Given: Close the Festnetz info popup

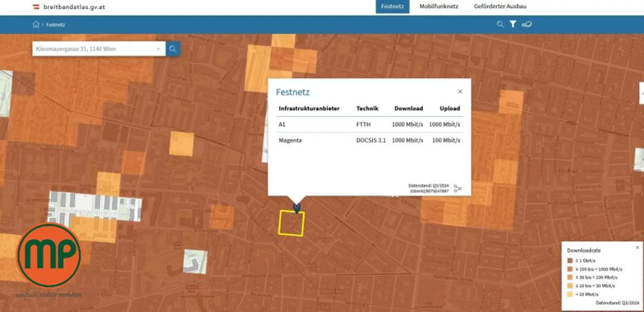Looking at the screenshot, I should tap(460, 91).
